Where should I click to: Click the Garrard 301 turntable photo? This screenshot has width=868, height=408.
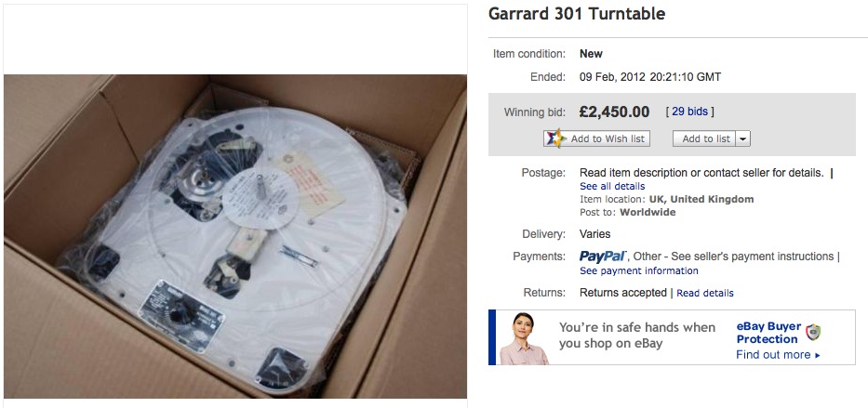[235, 236]
